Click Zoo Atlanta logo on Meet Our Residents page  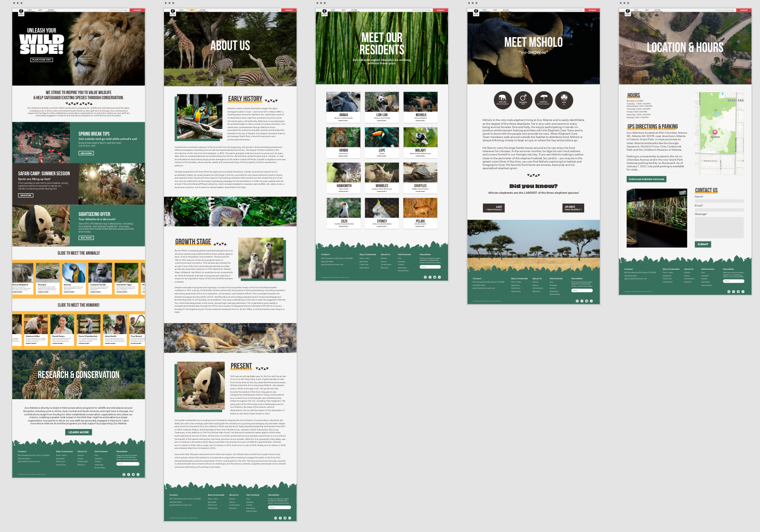324,13
